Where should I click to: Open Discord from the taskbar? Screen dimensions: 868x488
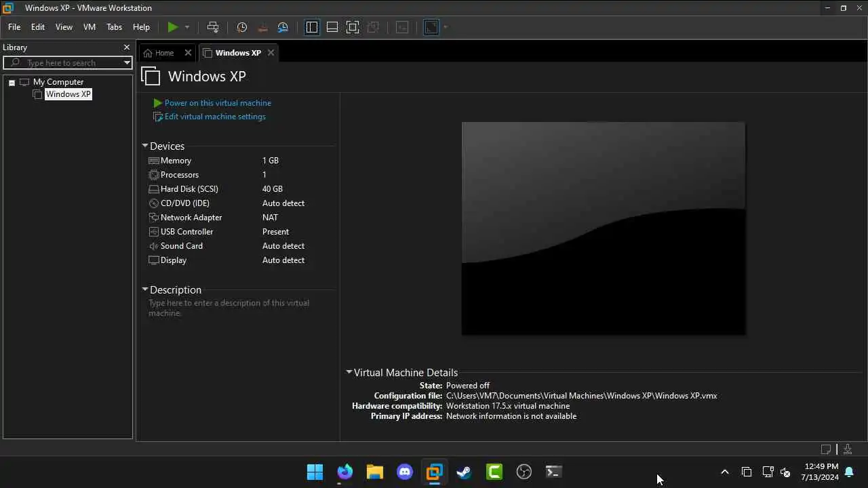pos(405,472)
